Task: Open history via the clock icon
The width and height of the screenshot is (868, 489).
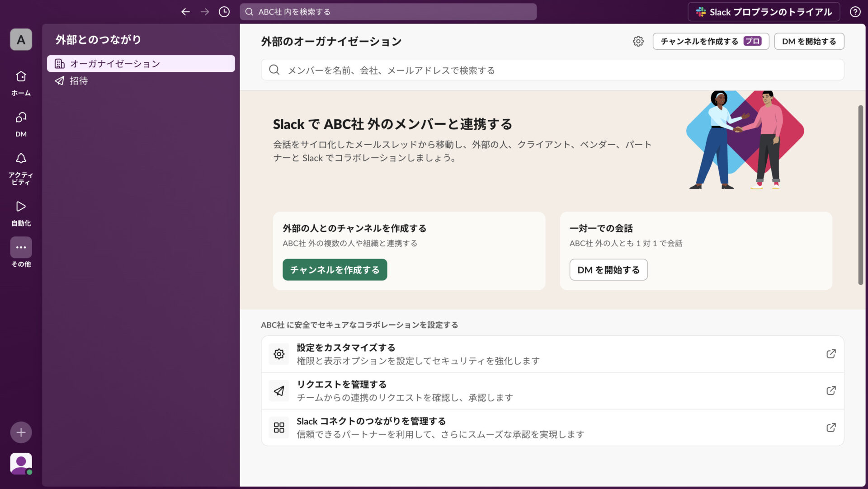Action: tap(223, 12)
